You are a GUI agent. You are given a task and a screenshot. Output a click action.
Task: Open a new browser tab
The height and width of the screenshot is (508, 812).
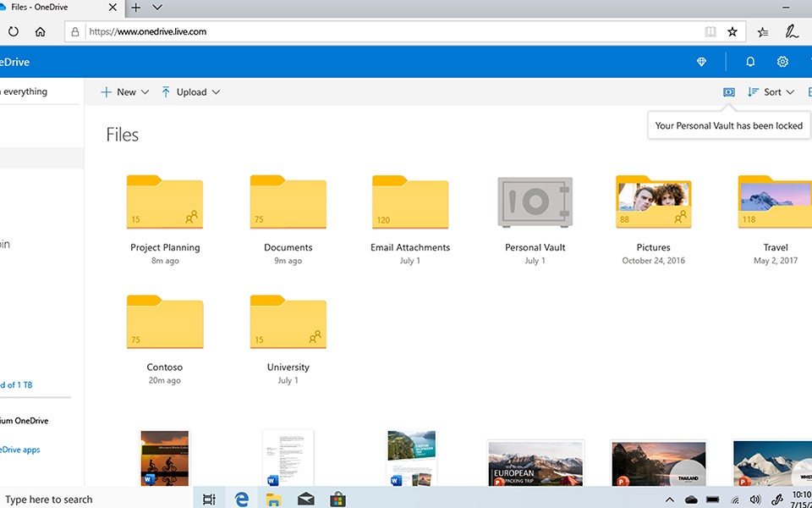coord(135,8)
